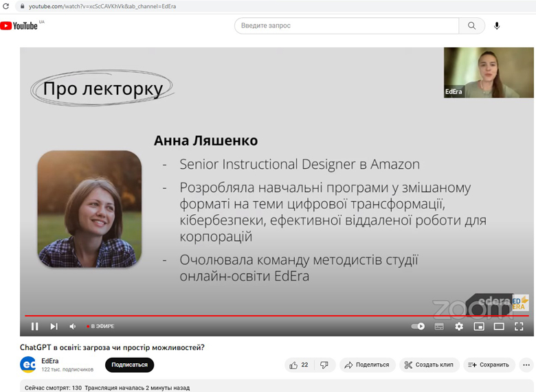Open the EdEra channel name link
Image resolution: width=536 pixels, height=392 pixels.
50,361
